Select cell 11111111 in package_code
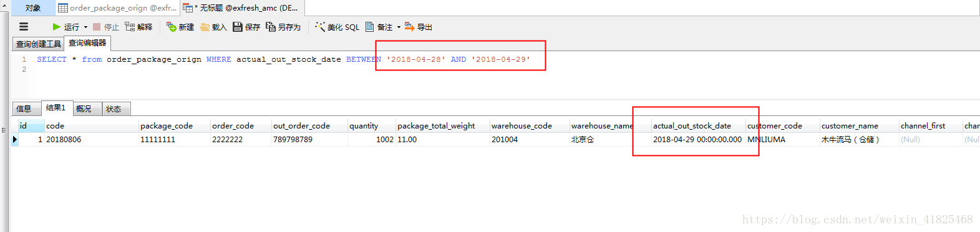 pyautogui.click(x=175, y=140)
